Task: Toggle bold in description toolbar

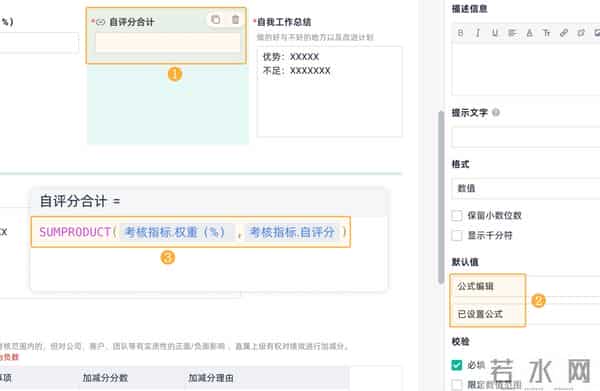Action: (460, 33)
